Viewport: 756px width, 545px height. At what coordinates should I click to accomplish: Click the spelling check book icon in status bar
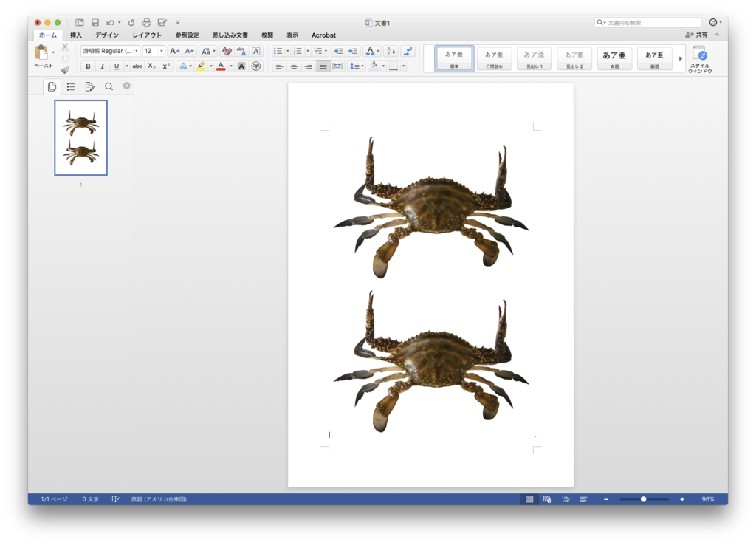click(x=116, y=499)
